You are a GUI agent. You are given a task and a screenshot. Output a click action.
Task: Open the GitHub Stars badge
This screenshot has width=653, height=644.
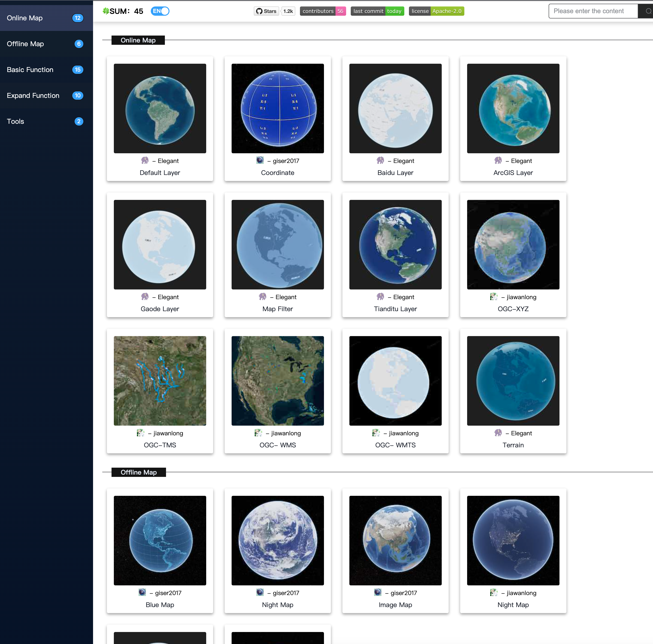click(266, 11)
